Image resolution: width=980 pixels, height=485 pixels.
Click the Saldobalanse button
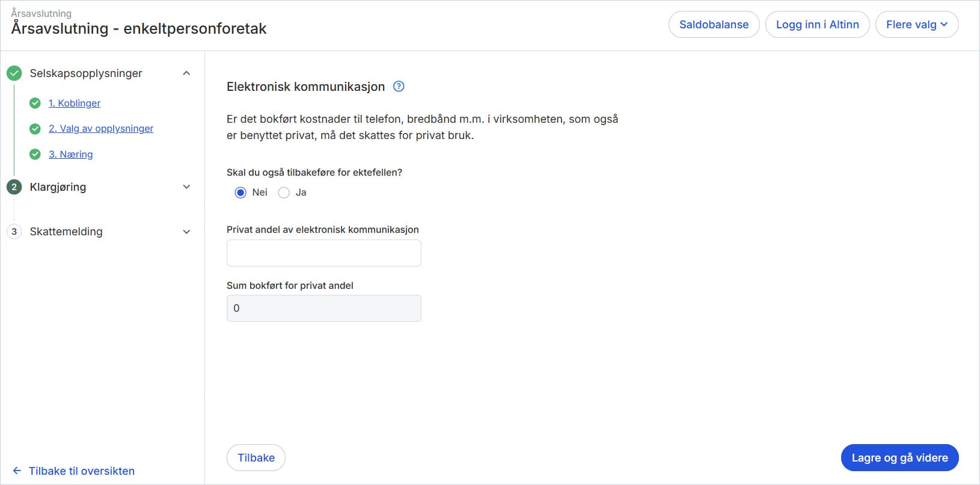pyautogui.click(x=714, y=25)
